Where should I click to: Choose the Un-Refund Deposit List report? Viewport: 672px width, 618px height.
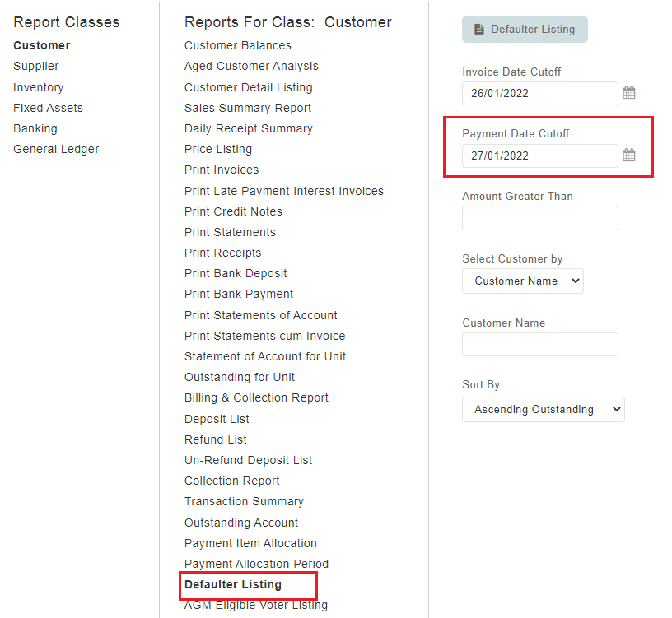click(248, 460)
